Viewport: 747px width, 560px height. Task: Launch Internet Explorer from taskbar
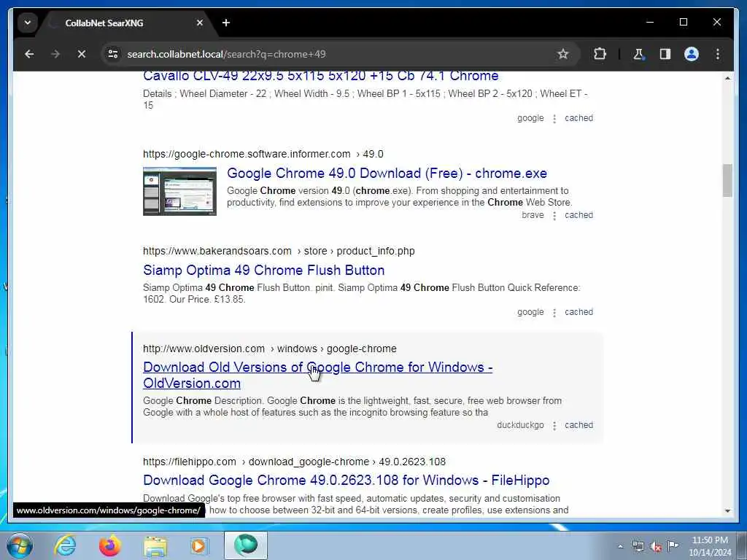pos(65,545)
